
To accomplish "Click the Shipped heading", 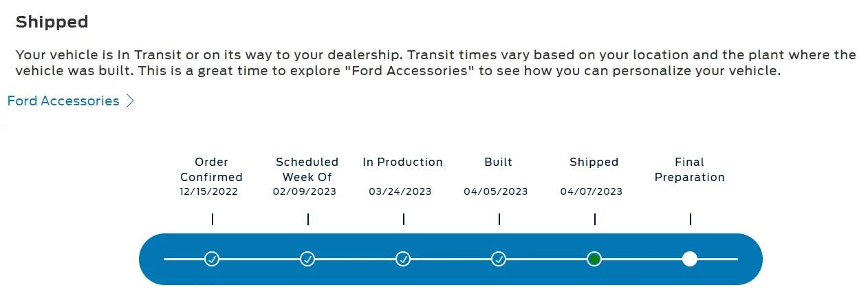I will (x=52, y=22).
